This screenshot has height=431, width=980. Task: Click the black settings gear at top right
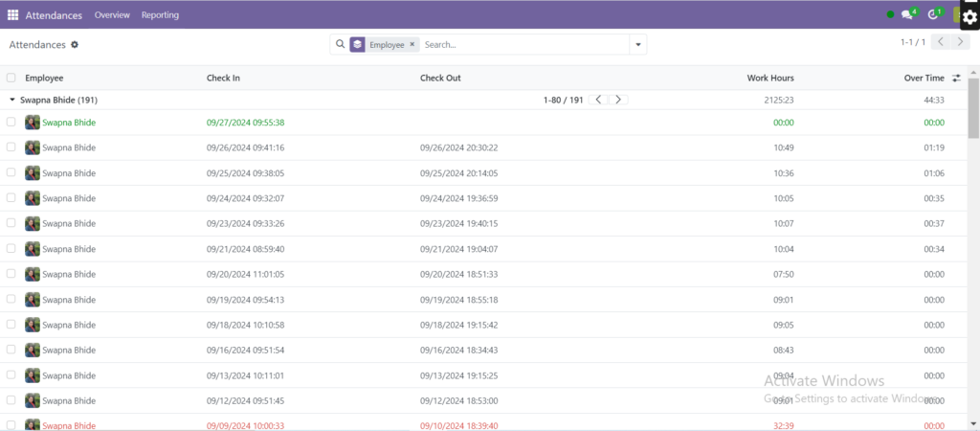click(x=969, y=16)
